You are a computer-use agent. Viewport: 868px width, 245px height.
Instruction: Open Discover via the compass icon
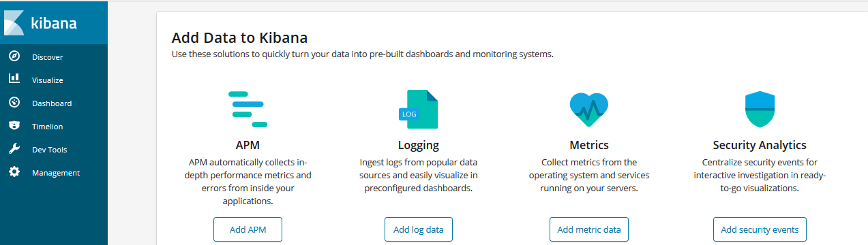pos(14,56)
